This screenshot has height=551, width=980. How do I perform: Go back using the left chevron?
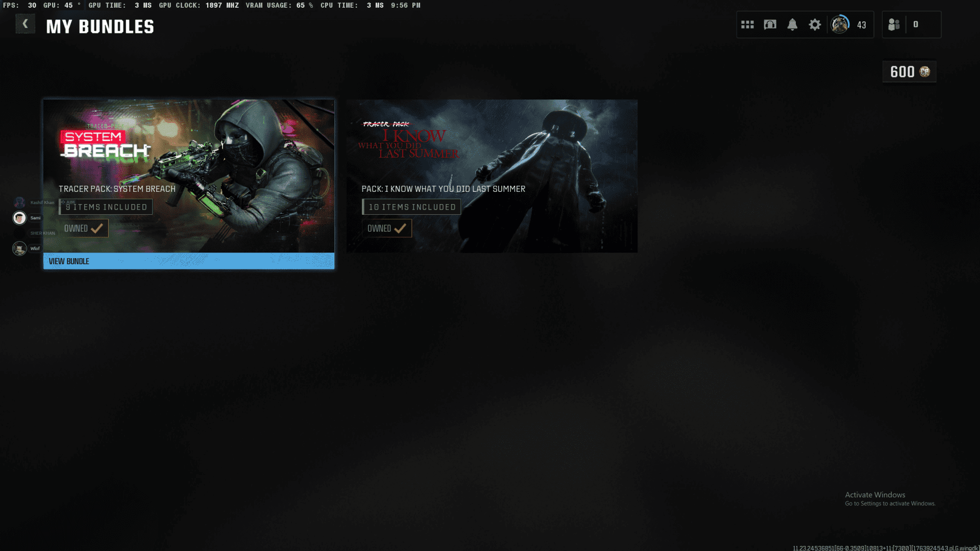click(25, 24)
